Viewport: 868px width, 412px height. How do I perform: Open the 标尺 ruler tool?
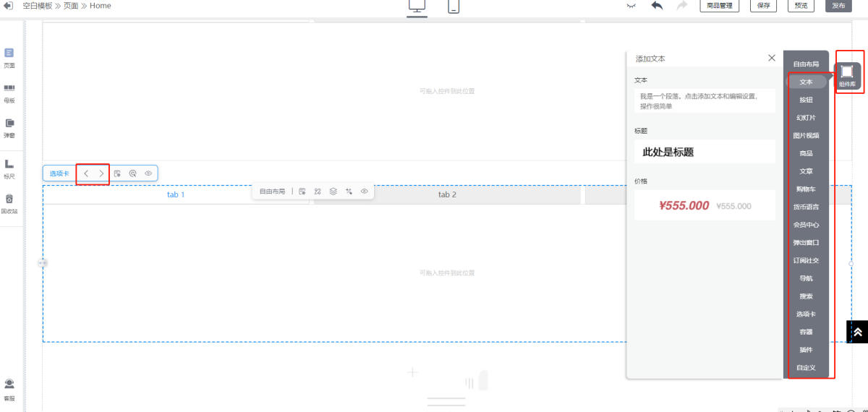point(9,168)
